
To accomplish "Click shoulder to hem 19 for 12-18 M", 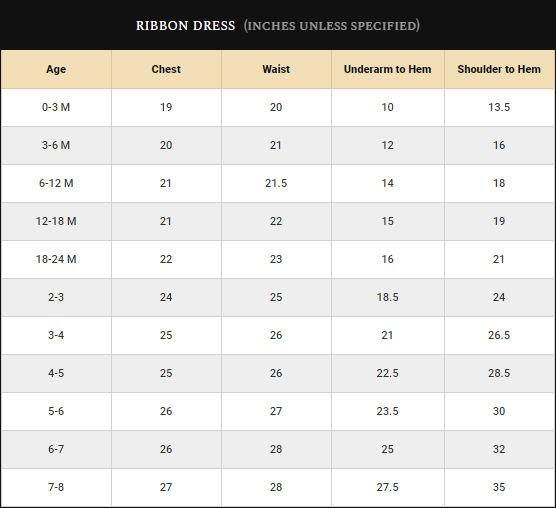I will tap(499, 221).
